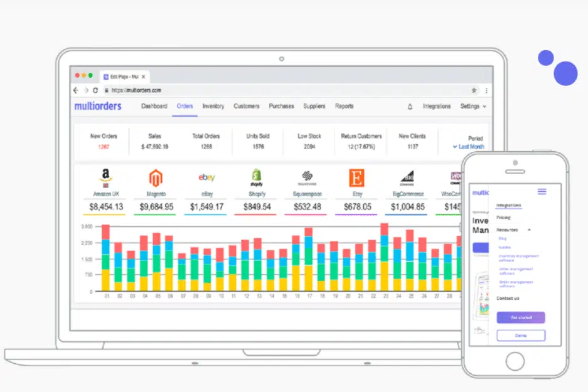The height and width of the screenshot is (392, 588).
Task: Select the Squarespace channel icon
Action: [307, 178]
